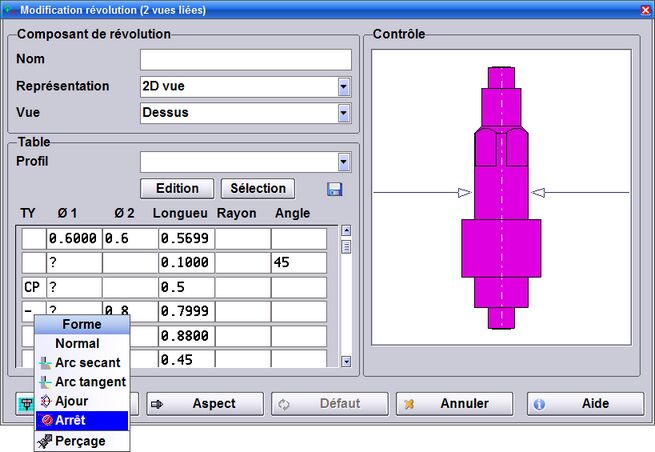Screen dimensions: 655x452
Task: Choose Arc secant from the Forme menu
Action: [x=82, y=363]
